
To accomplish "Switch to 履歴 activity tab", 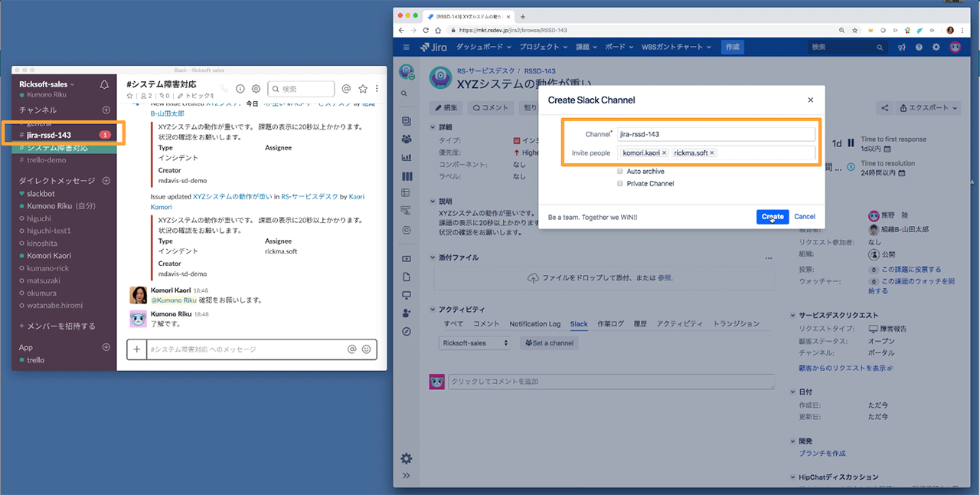I will [x=640, y=324].
